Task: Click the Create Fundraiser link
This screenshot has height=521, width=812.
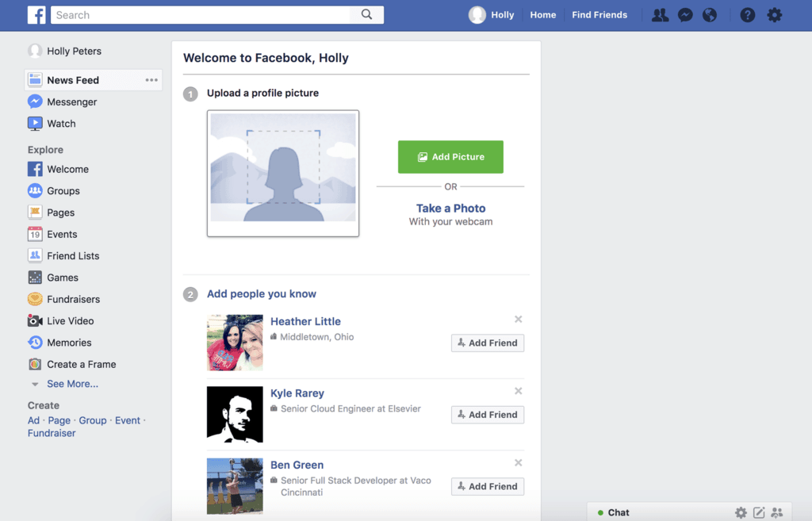Action: tap(52, 433)
